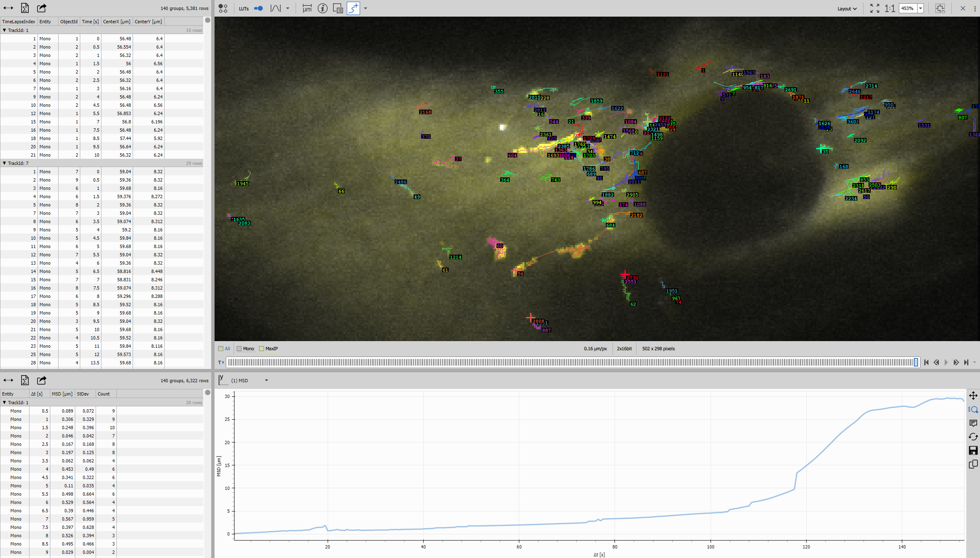
Task: Toggle the LUTs switch off
Action: tap(258, 8)
